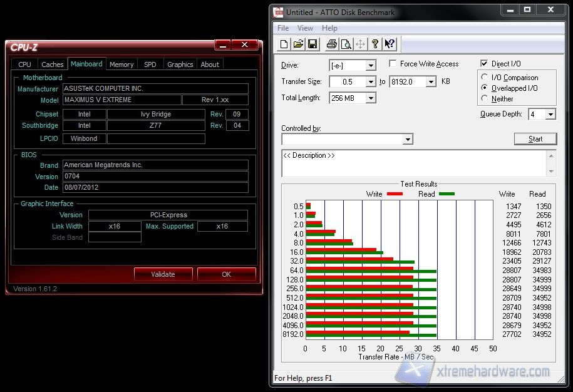Uncheck the Direct I/O checkbox
Screen dimensions: 573x392
click(x=484, y=64)
